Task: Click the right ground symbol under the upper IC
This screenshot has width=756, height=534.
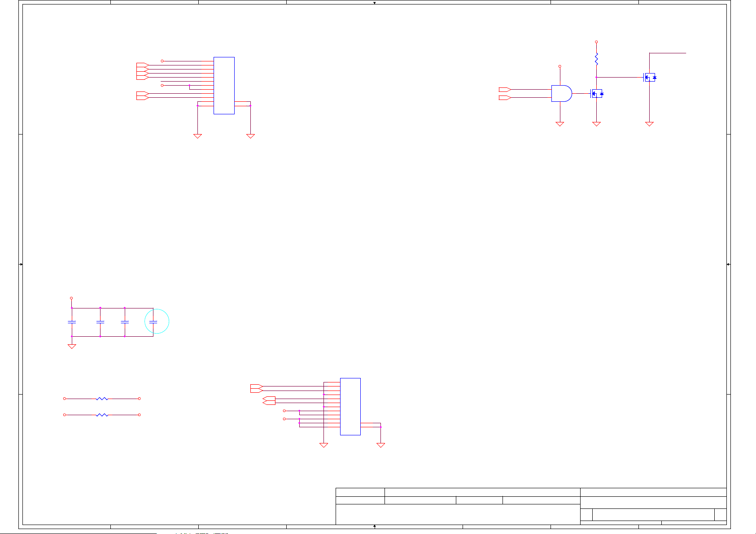Action: [x=250, y=136]
